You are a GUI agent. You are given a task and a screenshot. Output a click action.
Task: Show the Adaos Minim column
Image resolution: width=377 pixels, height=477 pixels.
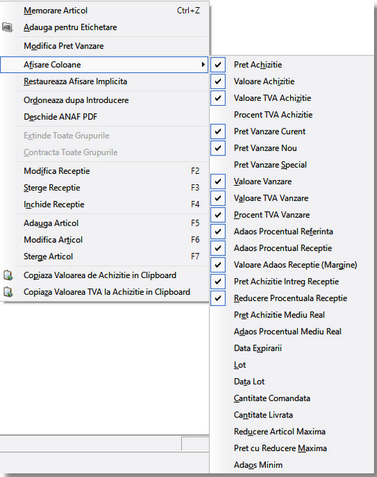(x=292, y=465)
